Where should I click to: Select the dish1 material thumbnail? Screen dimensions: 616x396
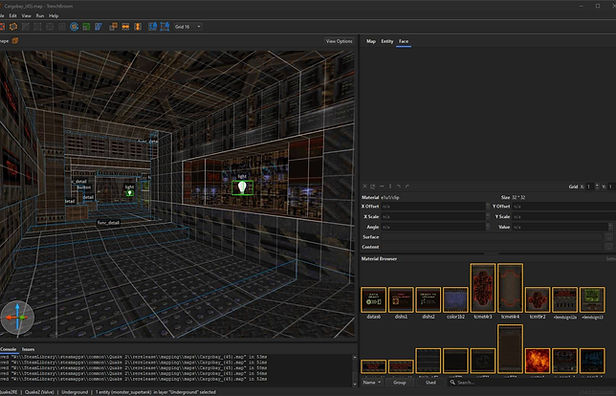(x=401, y=300)
